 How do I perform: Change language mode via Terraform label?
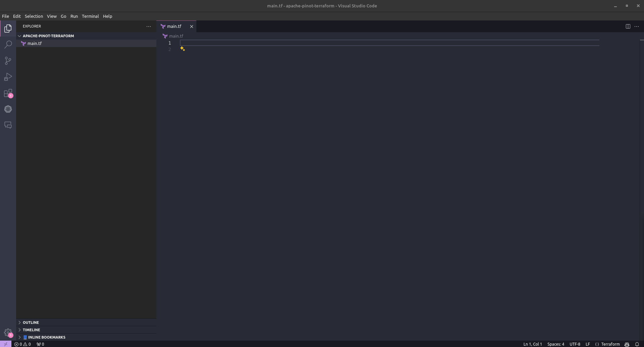[x=610, y=344]
